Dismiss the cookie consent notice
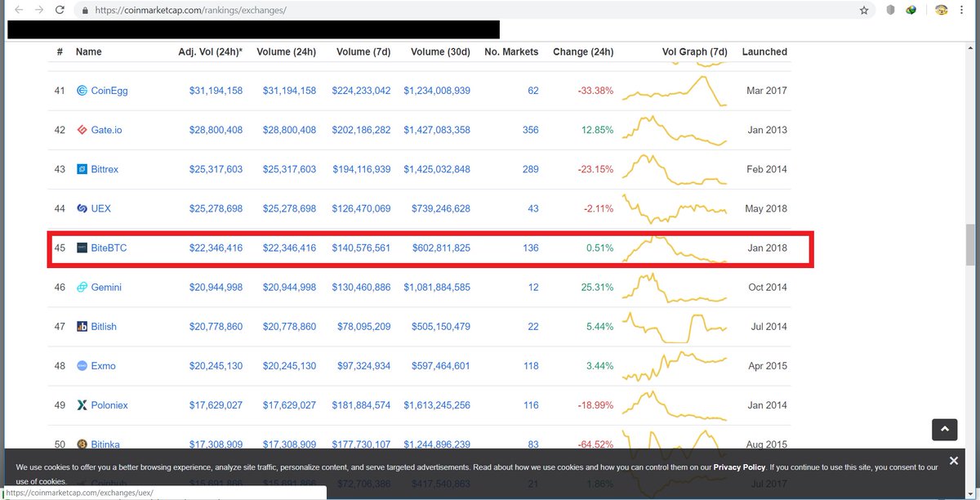This screenshot has height=500, width=980. (954, 460)
